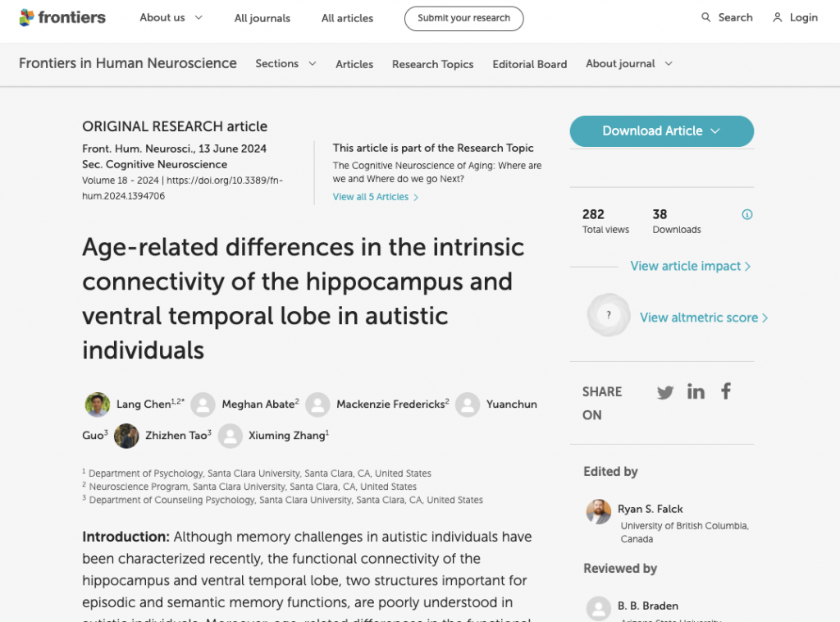Share article on LinkedIn
This screenshot has width=840, height=622.
point(696,391)
